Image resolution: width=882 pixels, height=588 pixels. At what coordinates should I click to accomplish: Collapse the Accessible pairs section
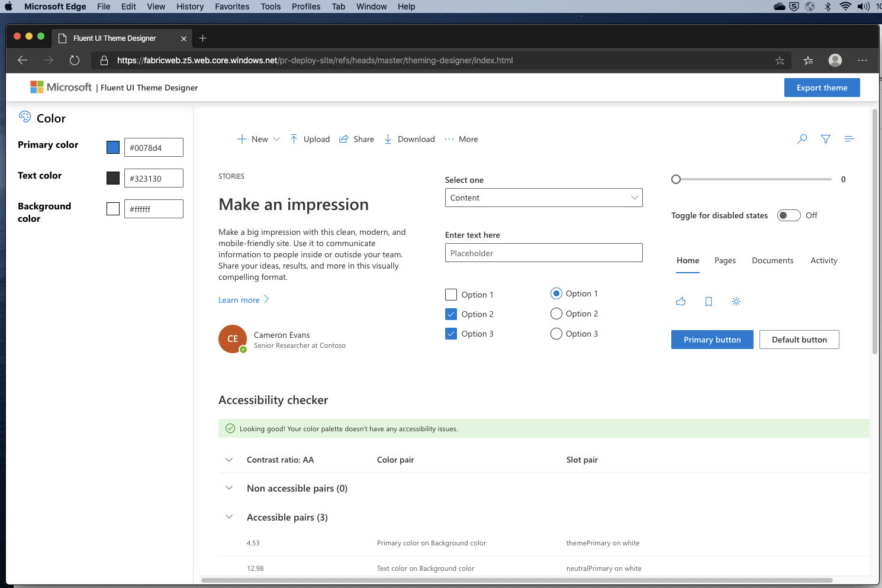[x=229, y=516]
